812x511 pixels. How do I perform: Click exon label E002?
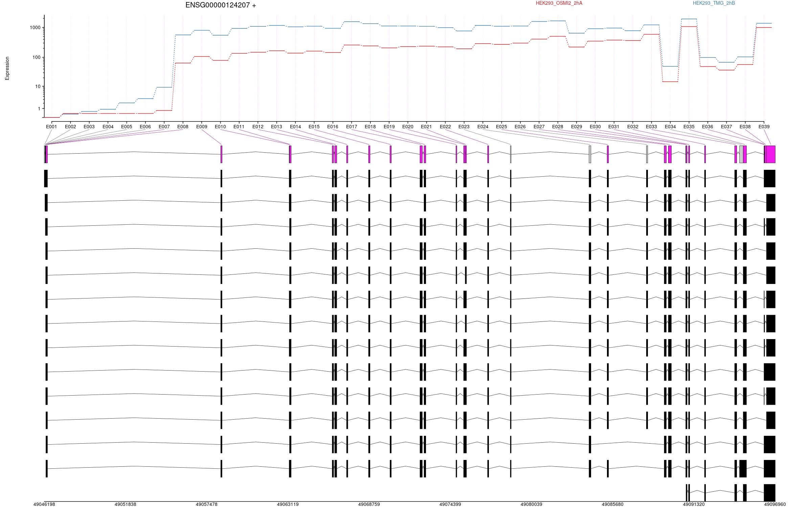[70, 127]
